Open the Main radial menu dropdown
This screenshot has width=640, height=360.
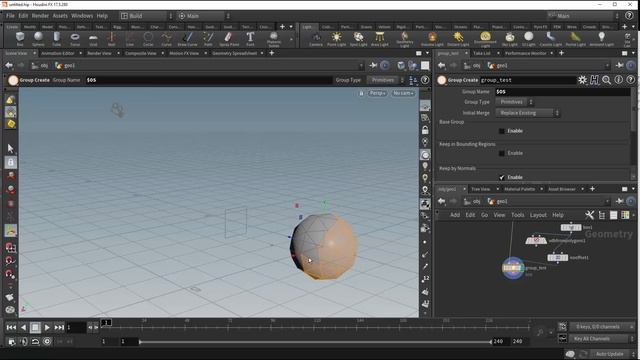204,16
